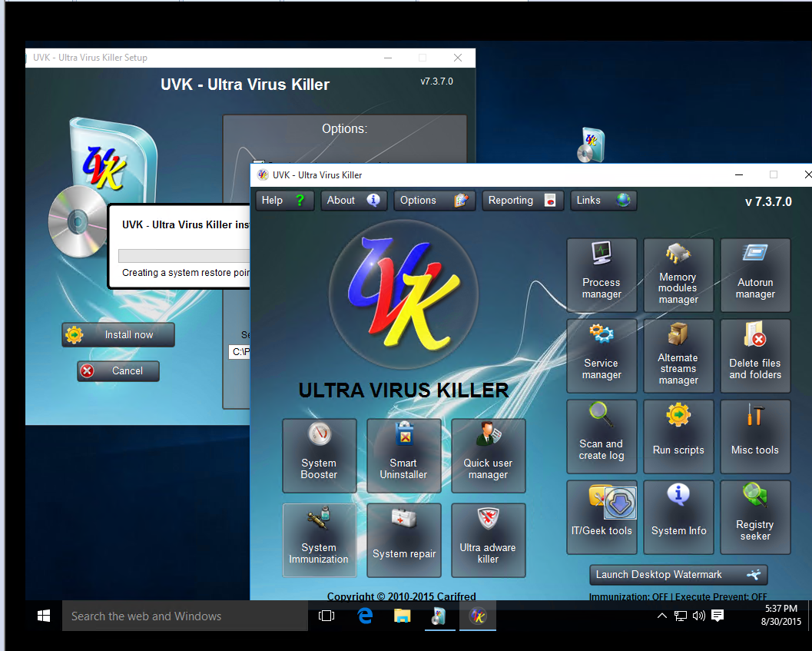This screenshot has height=651, width=812.
Task: Open Task View on the taskbar
Action: (x=326, y=616)
